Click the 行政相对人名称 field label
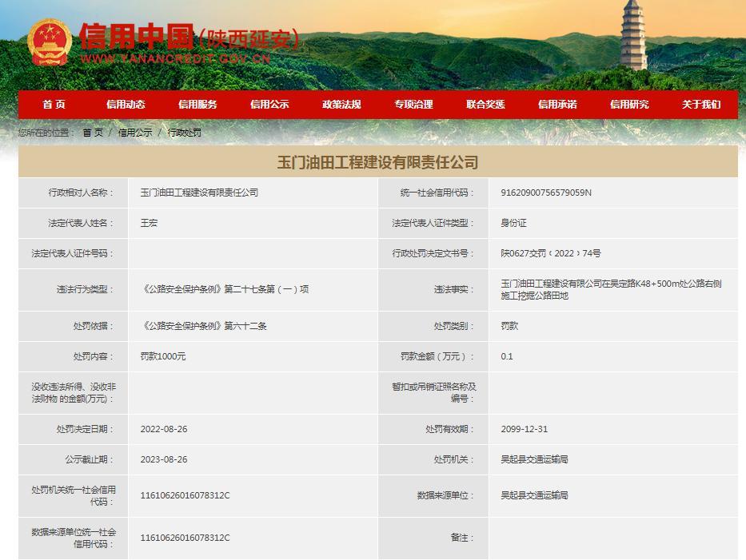The image size is (746, 560). (82, 193)
